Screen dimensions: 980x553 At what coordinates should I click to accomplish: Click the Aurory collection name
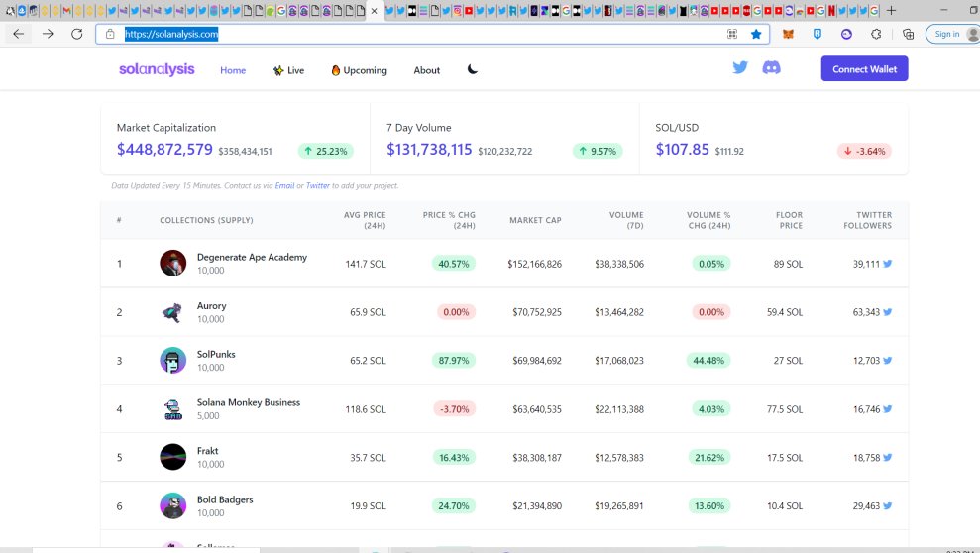click(x=211, y=305)
